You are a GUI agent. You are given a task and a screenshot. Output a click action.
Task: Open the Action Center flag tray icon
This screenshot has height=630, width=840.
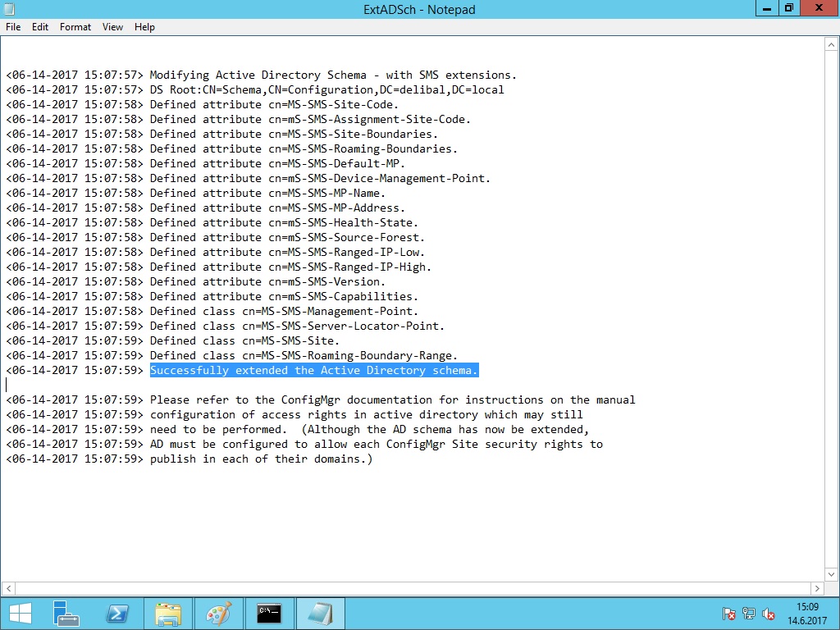728,614
